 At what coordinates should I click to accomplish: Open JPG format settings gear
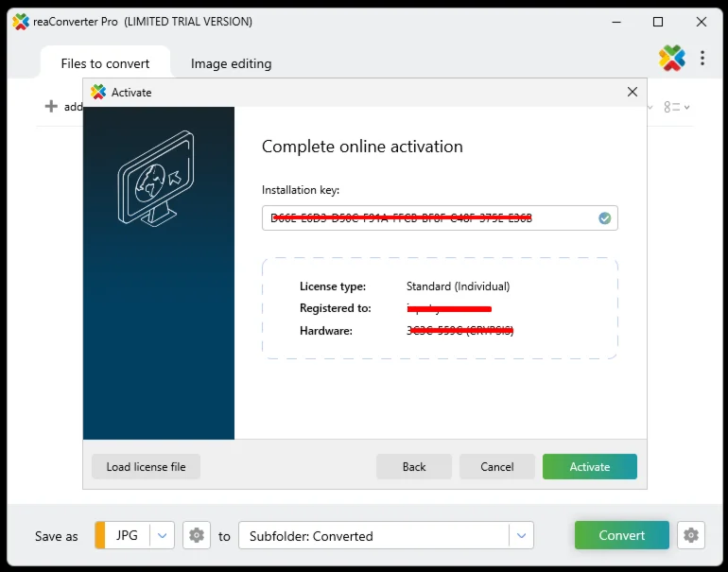(197, 535)
